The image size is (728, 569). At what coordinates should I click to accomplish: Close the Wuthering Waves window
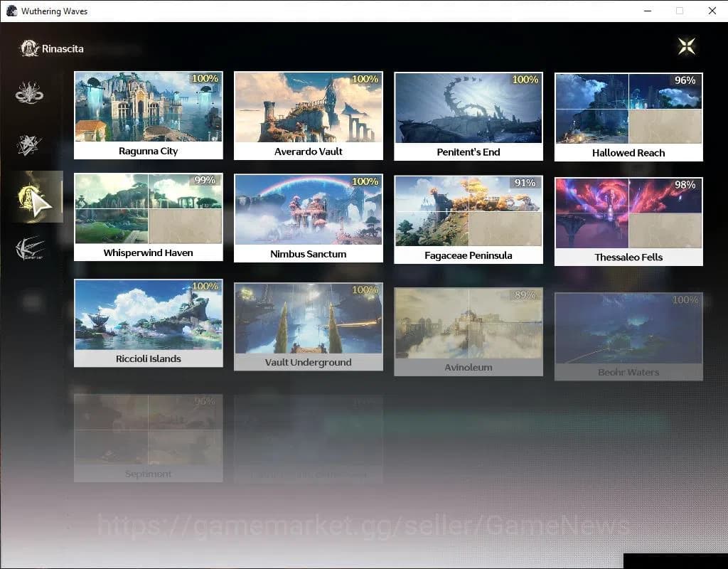point(712,11)
